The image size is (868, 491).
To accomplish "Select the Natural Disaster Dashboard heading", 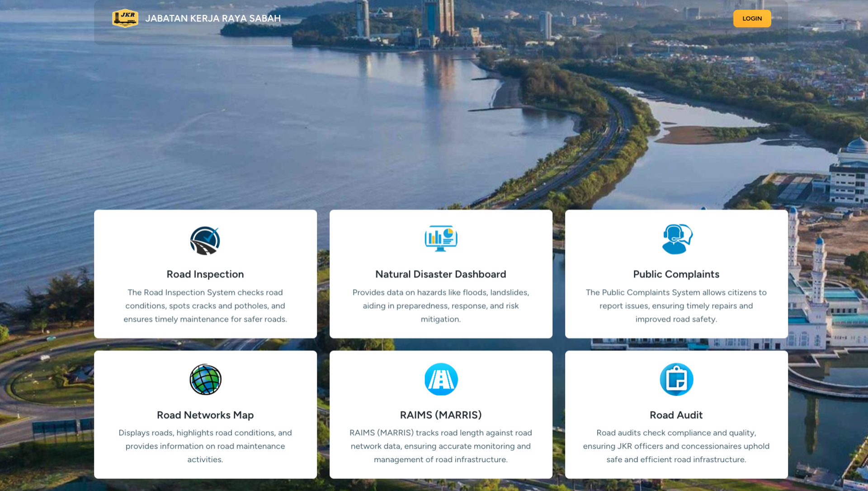I will coord(440,274).
